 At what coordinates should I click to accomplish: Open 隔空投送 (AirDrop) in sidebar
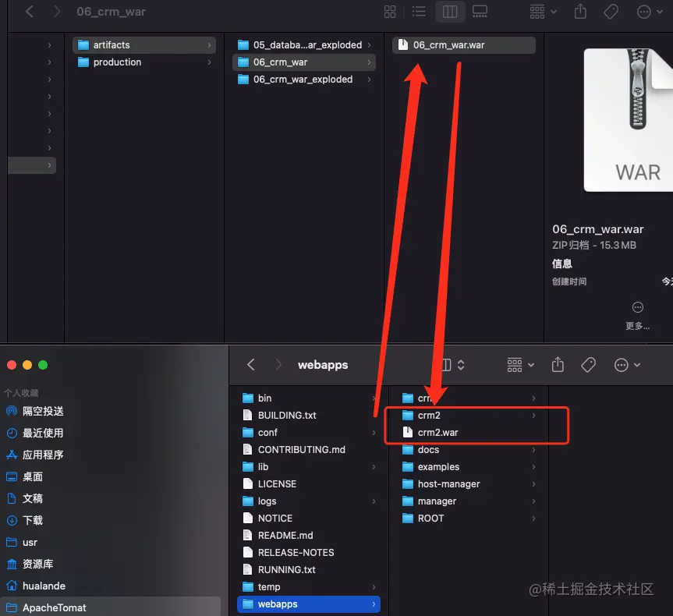[x=35, y=411]
